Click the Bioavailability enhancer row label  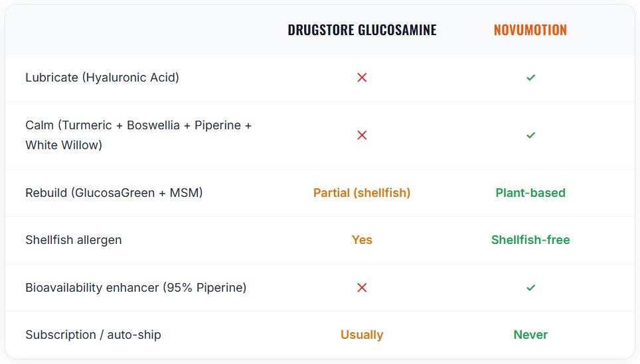pyautogui.click(x=136, y=288)
